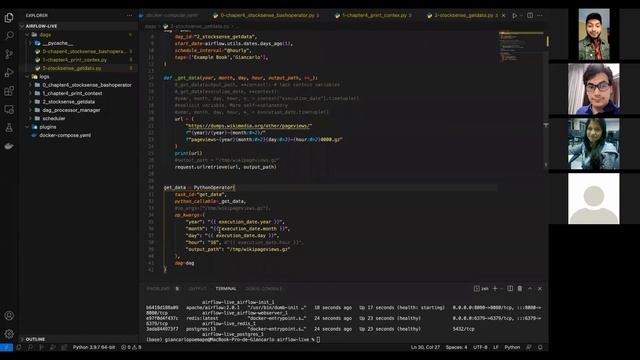Close the 2-stocksense_getdata.py tab
Viewport: 640px width, 360px height.
pyautogui.click(x=503, y=16)
